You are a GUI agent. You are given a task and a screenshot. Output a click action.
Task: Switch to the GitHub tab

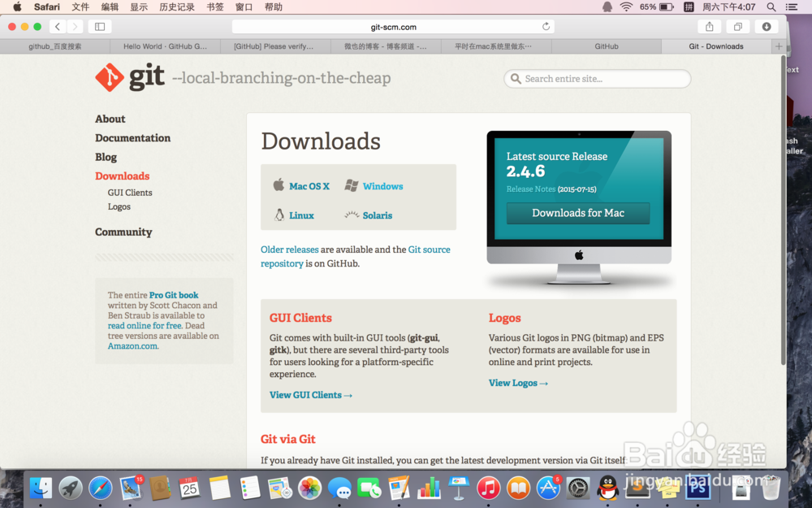(x=607, y=46)
